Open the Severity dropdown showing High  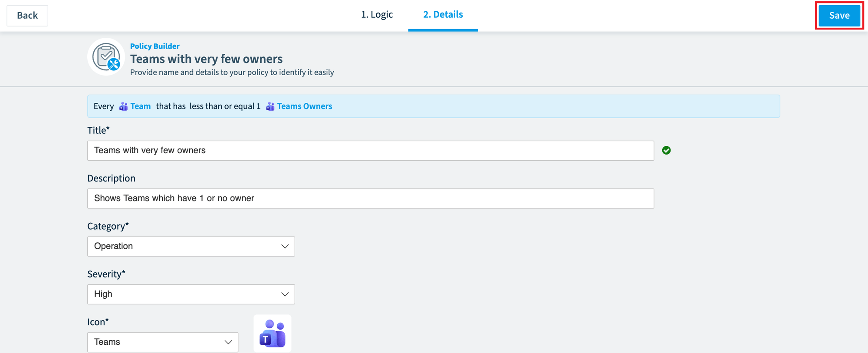[191, 294]
